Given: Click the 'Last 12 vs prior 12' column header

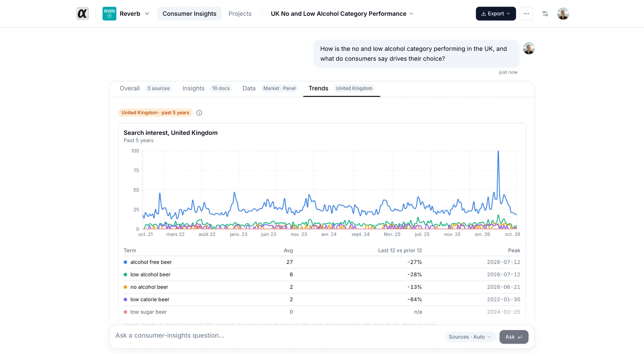Looking at the screenshot, I should [x=400, y=251].
